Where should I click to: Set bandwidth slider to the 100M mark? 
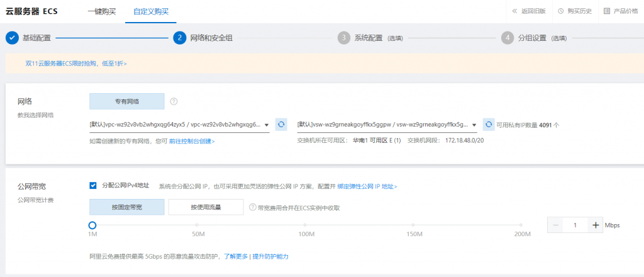click(305, 225)
